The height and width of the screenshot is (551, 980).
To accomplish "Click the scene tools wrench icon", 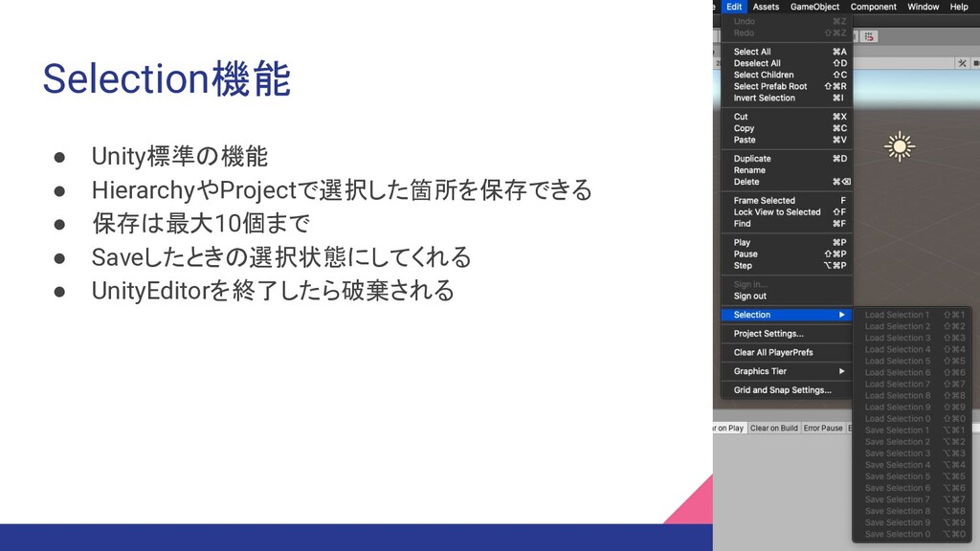I will 962,63.
